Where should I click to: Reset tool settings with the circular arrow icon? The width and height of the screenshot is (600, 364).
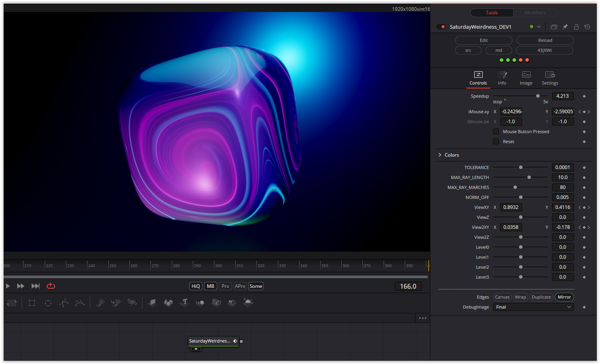pos(587,27)
